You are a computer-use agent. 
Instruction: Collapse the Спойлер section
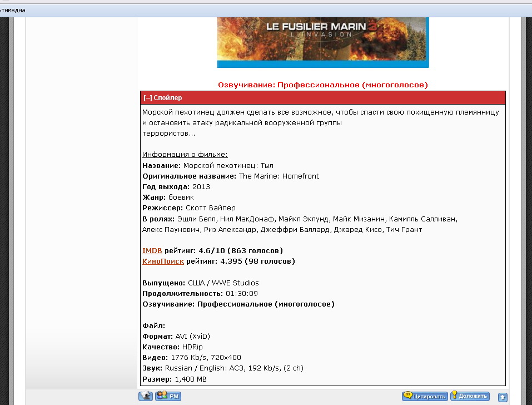162,98
